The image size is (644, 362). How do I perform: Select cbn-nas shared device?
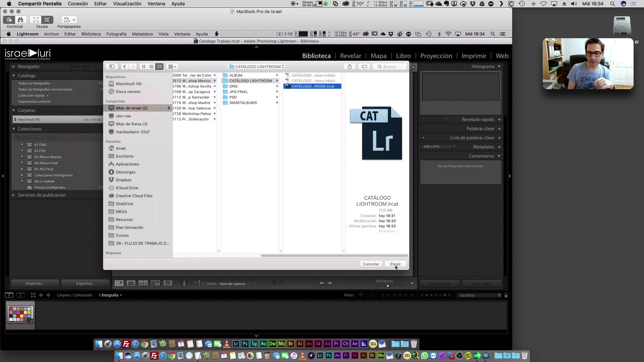tap(123, 116)
